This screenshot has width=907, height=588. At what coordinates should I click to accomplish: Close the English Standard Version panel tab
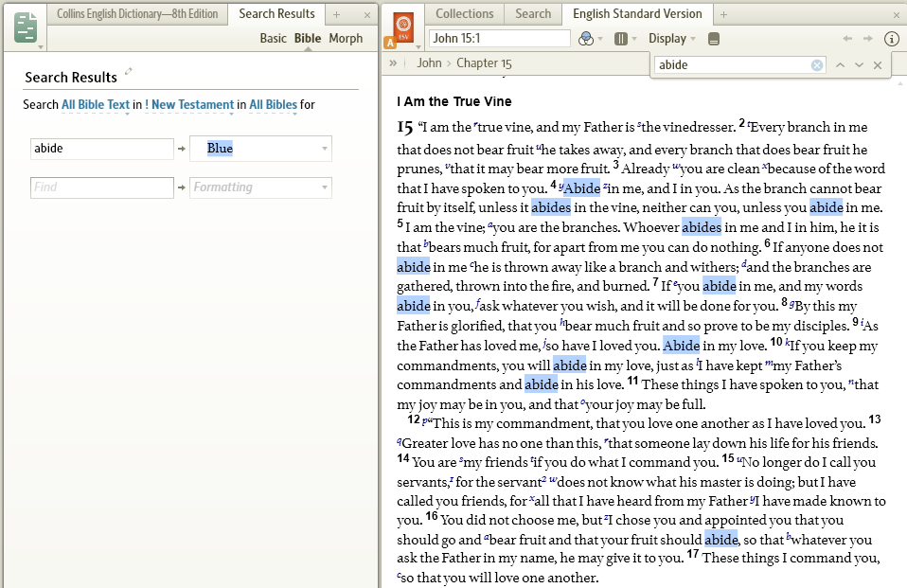[x=897, y=15]
